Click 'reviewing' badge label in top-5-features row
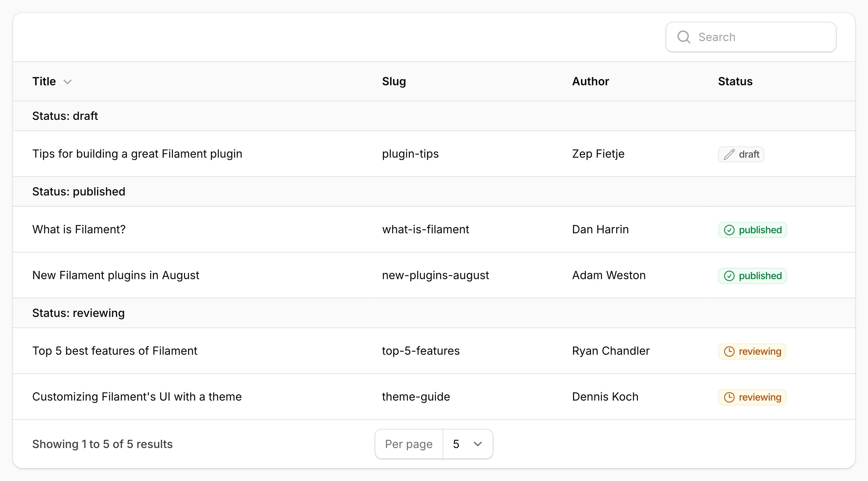 (x=760, y=352)
